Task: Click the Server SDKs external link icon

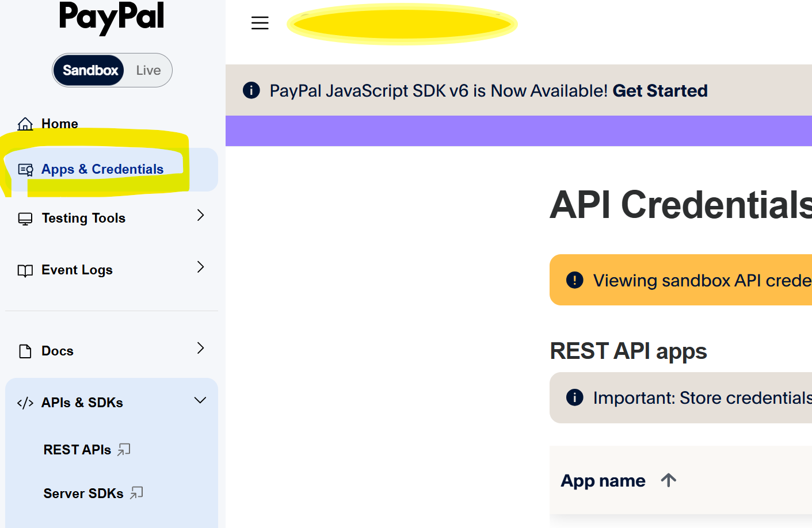Action: (x=136, y=493)
